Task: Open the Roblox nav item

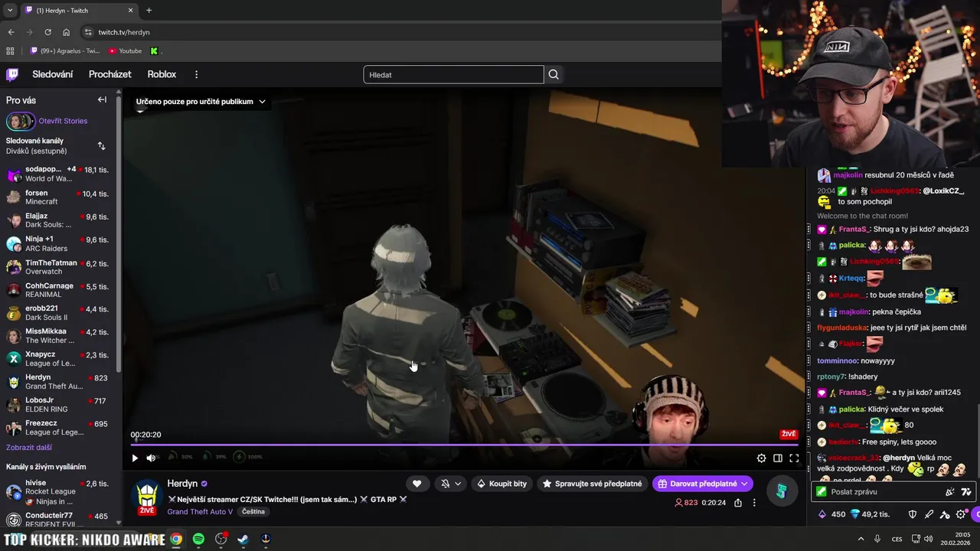Action: point(162,74)
